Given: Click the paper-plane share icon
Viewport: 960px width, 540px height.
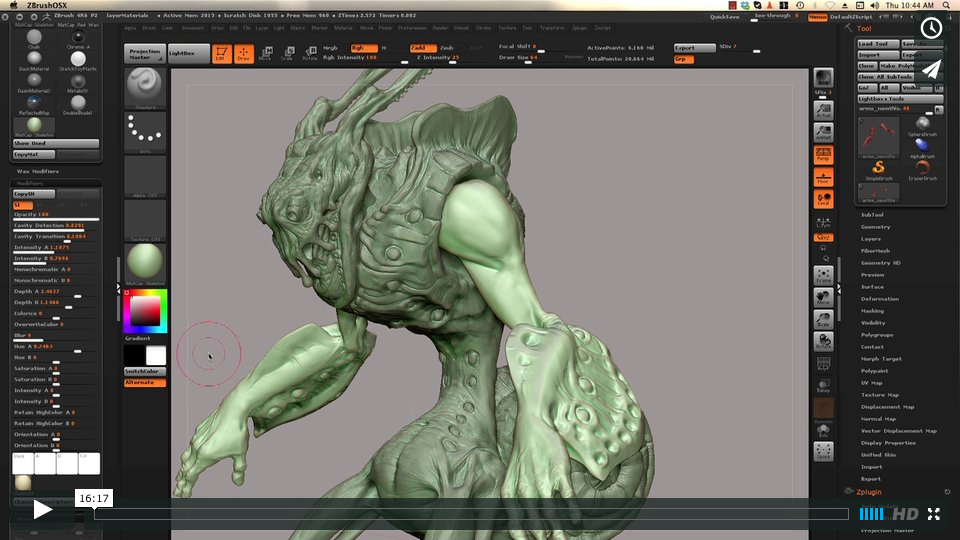Looking at the screenshot, I should click(931, 69).
